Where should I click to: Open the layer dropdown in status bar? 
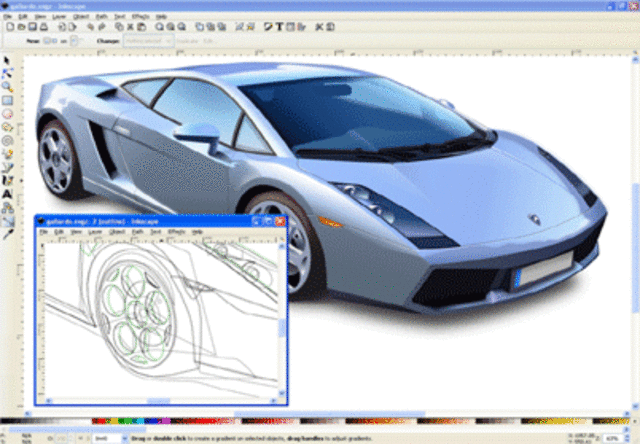[110, 439]
